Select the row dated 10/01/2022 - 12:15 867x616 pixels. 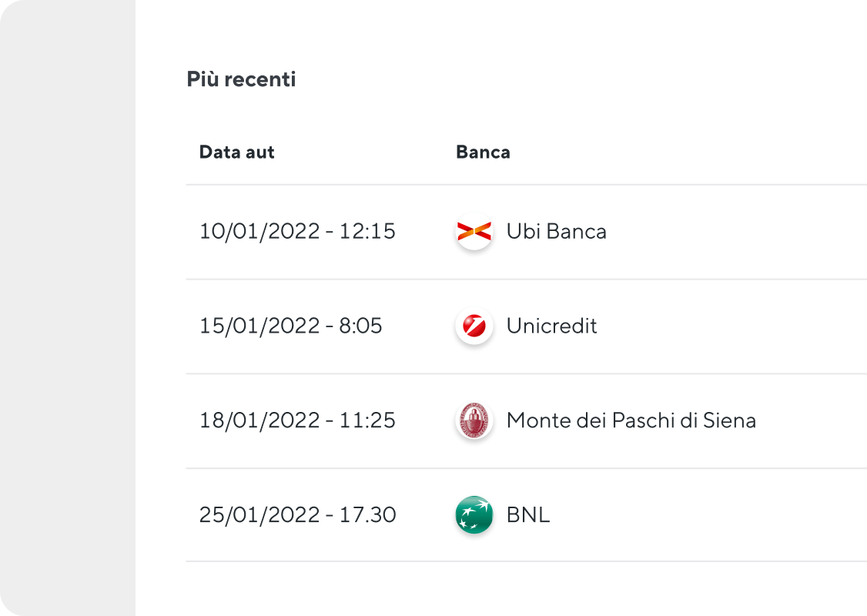pos(527,232)
